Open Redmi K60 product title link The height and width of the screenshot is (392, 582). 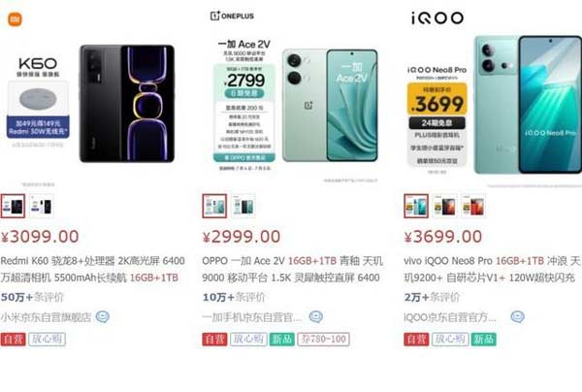[92, 269]
